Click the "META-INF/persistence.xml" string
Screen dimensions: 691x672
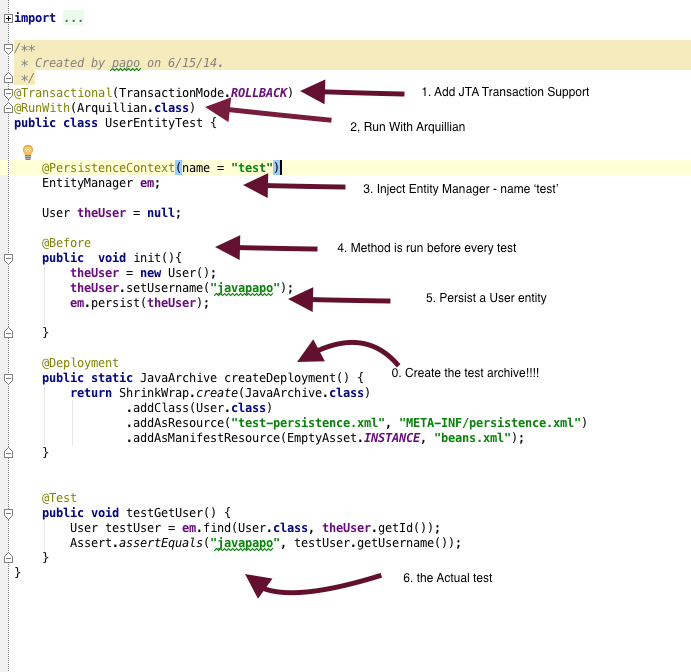pyautogui.click(x=490, y=423)
